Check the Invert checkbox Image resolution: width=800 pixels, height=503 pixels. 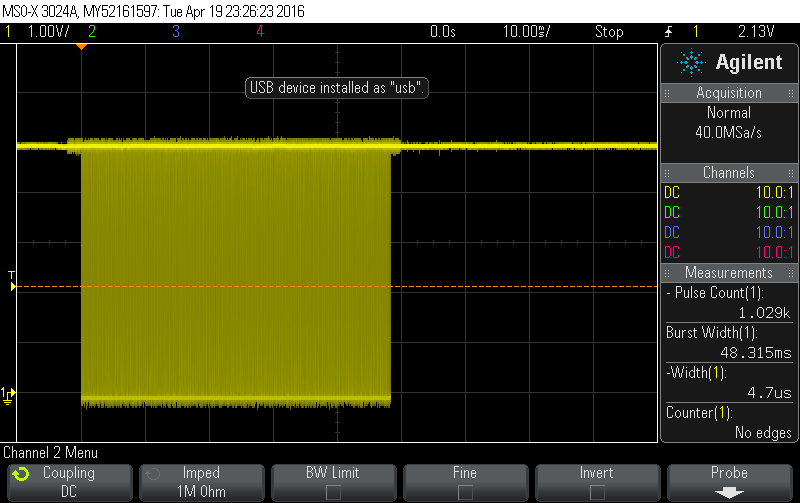[x=597, y=491]
